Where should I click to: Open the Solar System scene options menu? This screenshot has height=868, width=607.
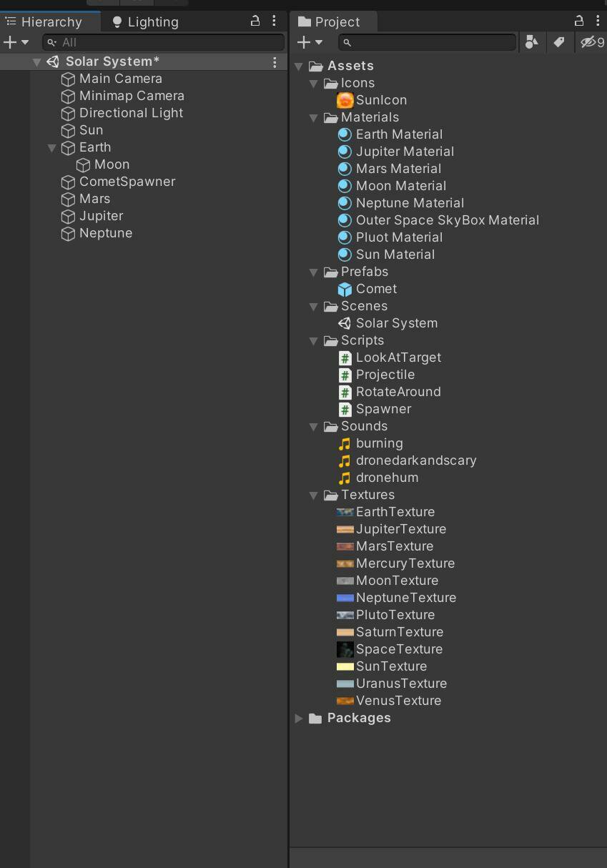pos(275,62)
